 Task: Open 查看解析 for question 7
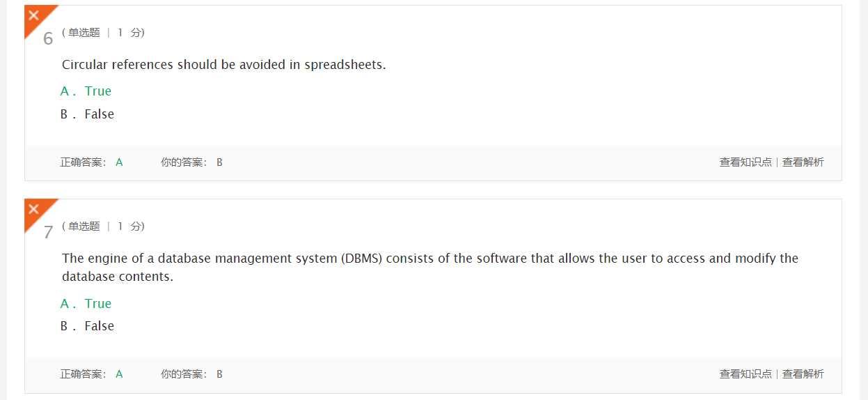click(803, 374)
